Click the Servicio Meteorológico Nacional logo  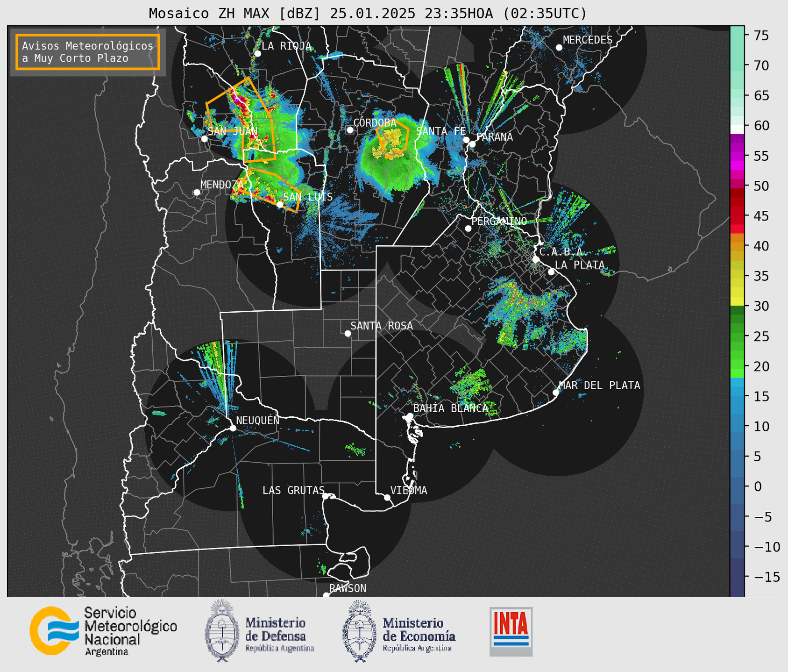click(x=103, y=631)
